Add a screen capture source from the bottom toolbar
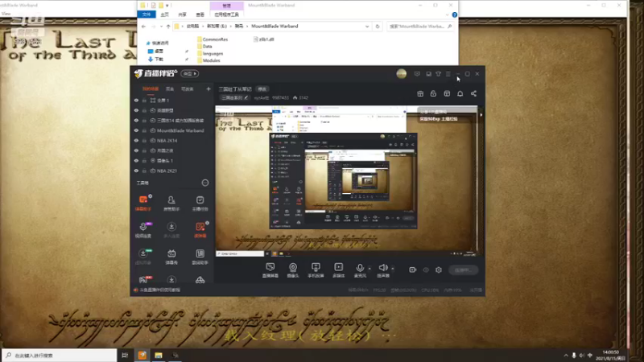Image resolution: width=644 pixels, height=362 pixels. point(270,270)
